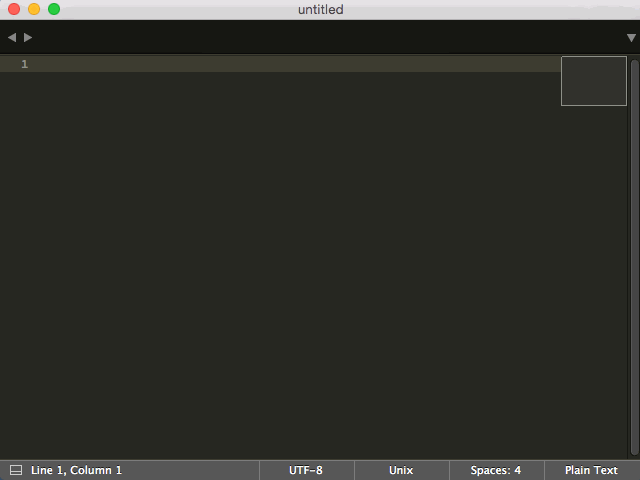The width and height of the screenshot is (640, 480).
Task: Click the back navigation arrow in tab bar
Action: 12,38
